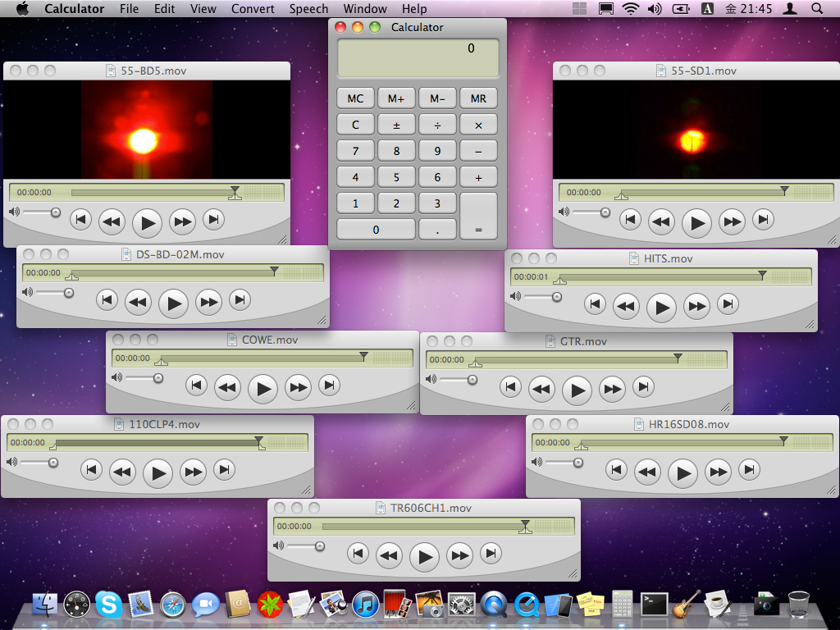
Task: Skip to start of COWE.mov
Action: tap(196, 386)
